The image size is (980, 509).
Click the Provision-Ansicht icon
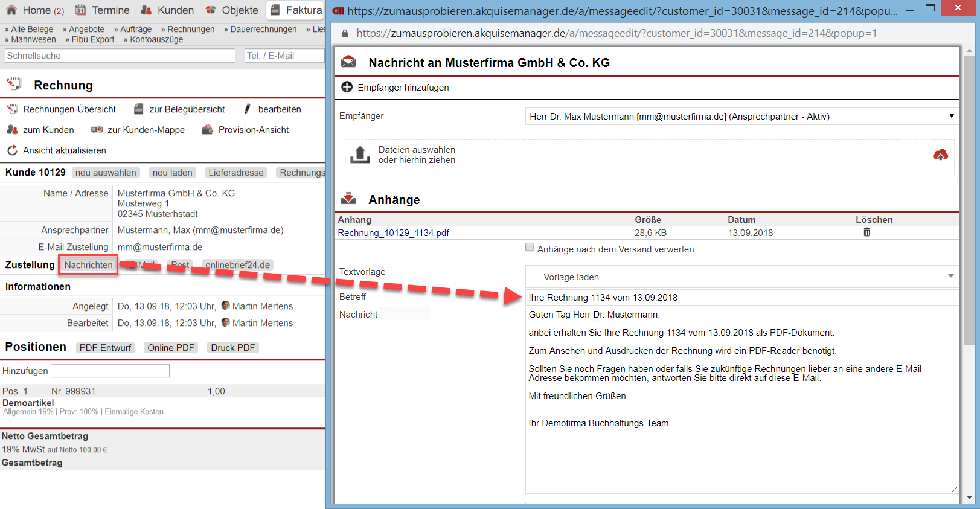click(208, 130)
